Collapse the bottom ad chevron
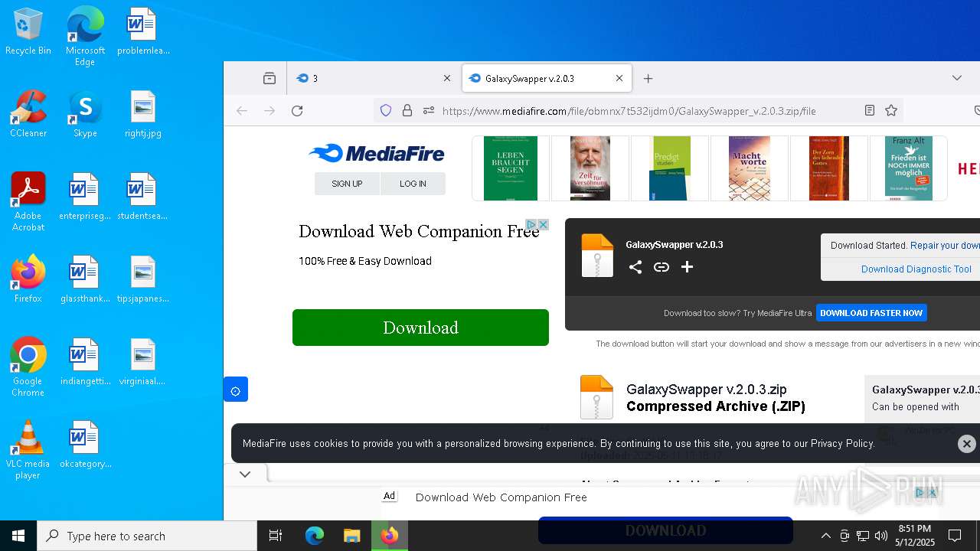 coord(245,474)
